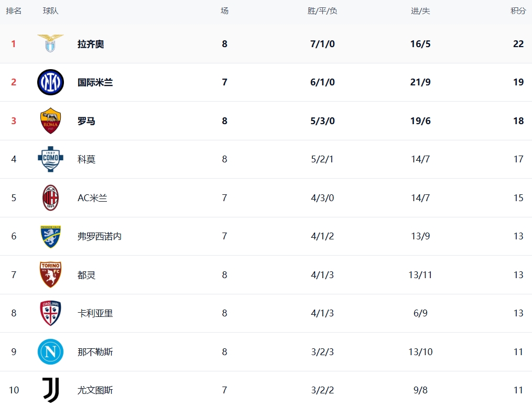Click Lazio's record 7/1/0

point(322,44)
